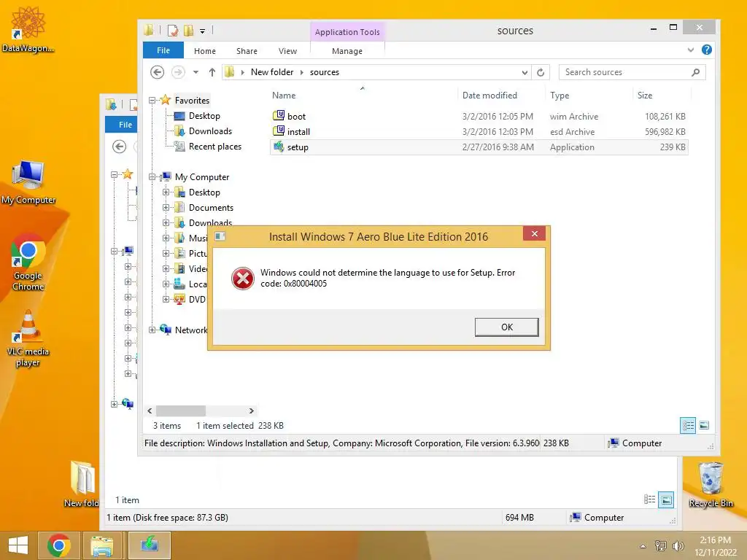
Task: Select Downloads under Favorites
Action: (210, 131)
